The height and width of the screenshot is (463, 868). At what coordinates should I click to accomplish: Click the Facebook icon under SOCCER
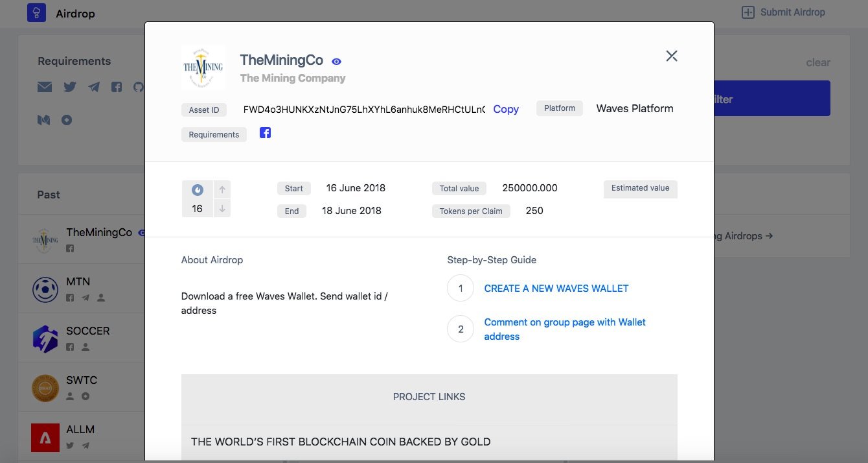[70, 348]
